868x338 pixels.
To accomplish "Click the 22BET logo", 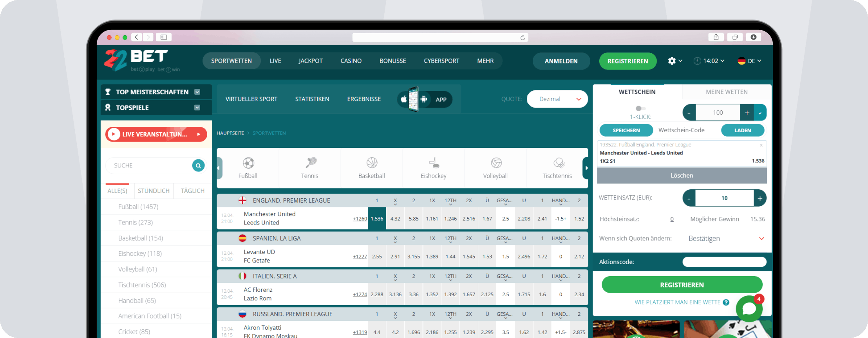I will point(141,60).
